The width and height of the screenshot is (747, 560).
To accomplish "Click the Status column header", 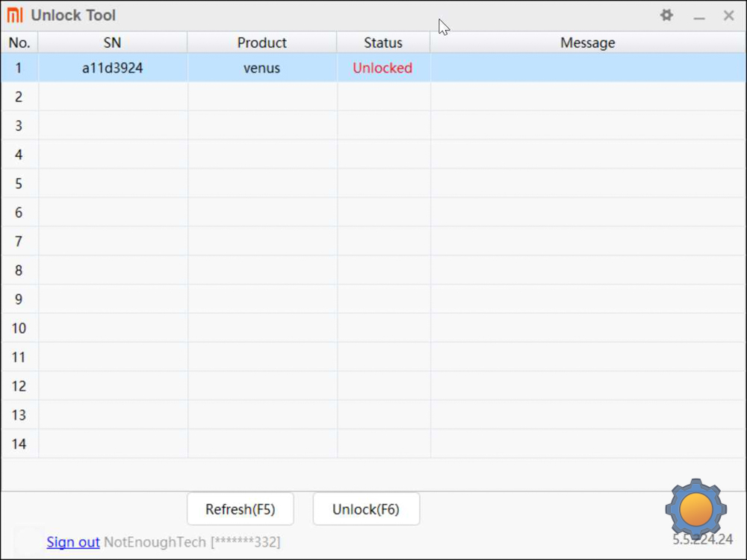I will tap(383, 43).
